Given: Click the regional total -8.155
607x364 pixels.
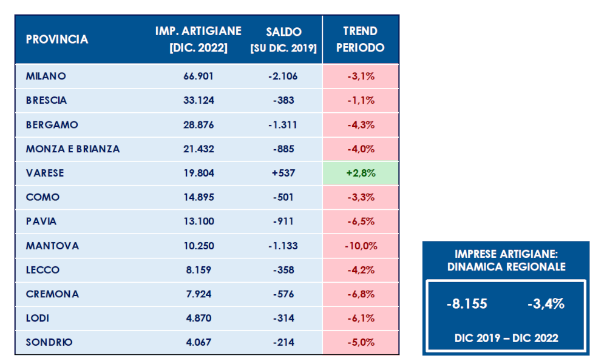Looking at the screenshot, I should pos(466,304).
